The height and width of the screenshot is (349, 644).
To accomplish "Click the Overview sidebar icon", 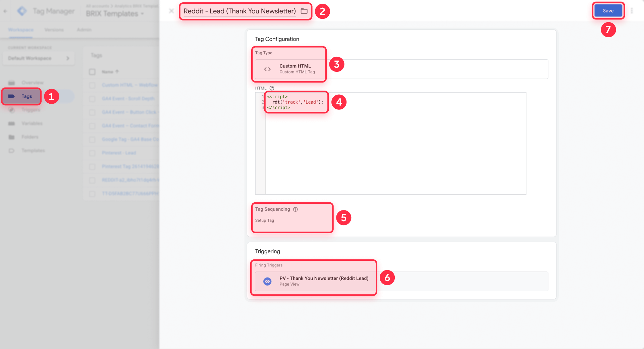I will point(11,83).
